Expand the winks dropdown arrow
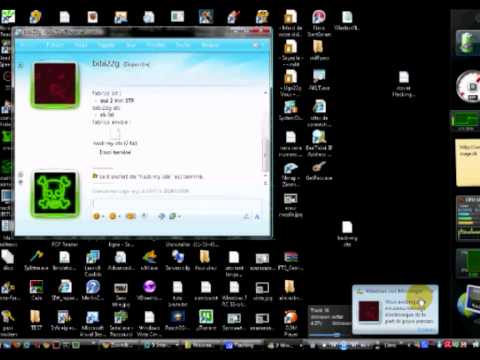Viewport: 480px width, 360px height. tap(119, 217)
